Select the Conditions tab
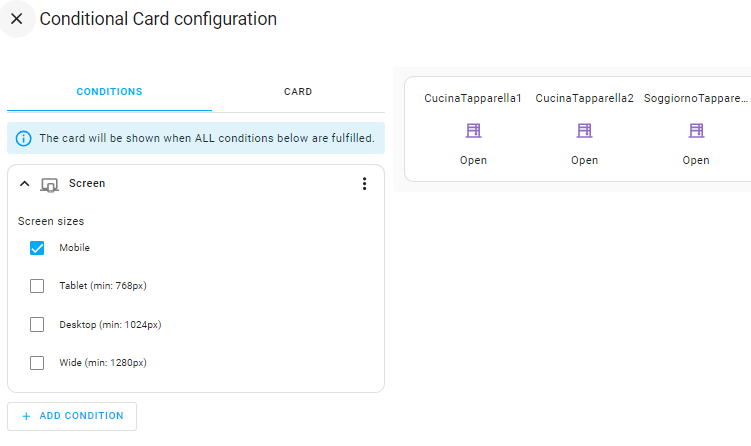751x446 pixels. 109,92
